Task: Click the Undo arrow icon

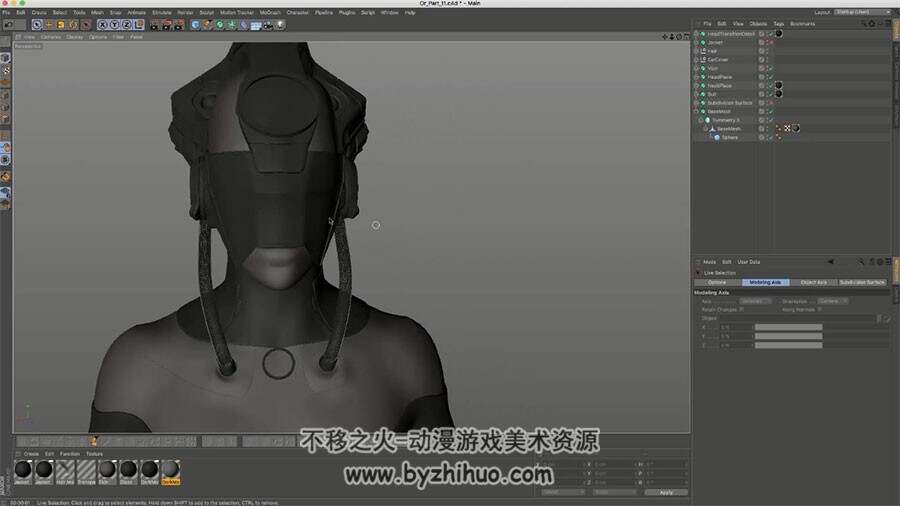Action: point(8,25)
